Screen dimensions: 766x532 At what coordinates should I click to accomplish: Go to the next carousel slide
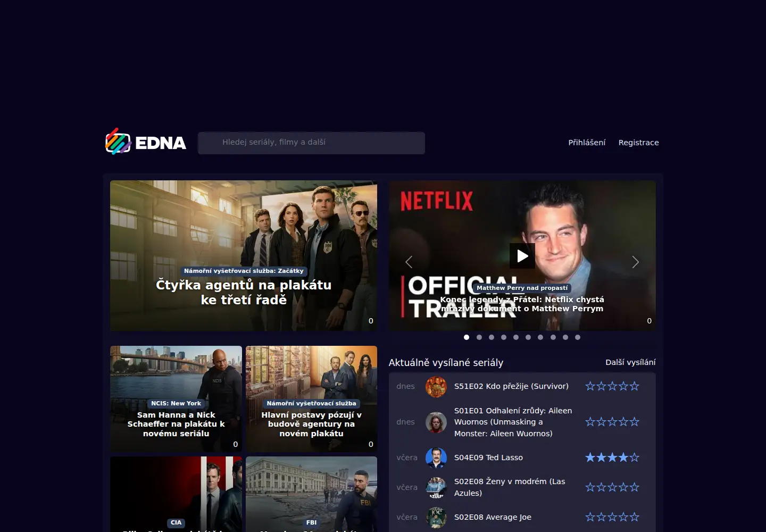(635, 262)
